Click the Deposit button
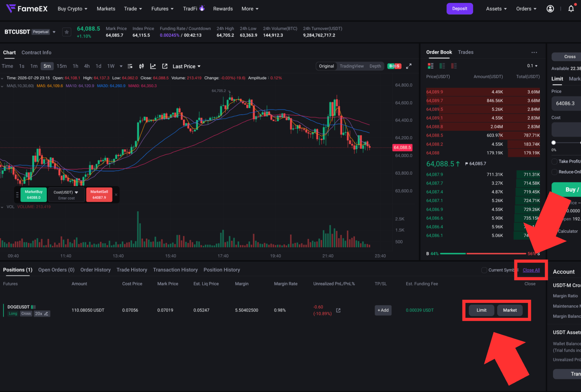581x392 pixels. pyautogui.click(x=460, y=9)
